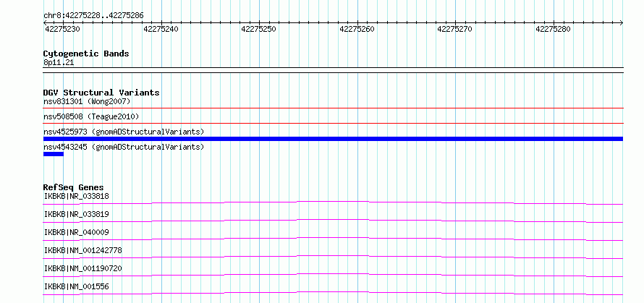Select variant nsv508508 (Teague2010) label
Image resolution: width=644 pixels, height=303 pixels.
(91, 116)
